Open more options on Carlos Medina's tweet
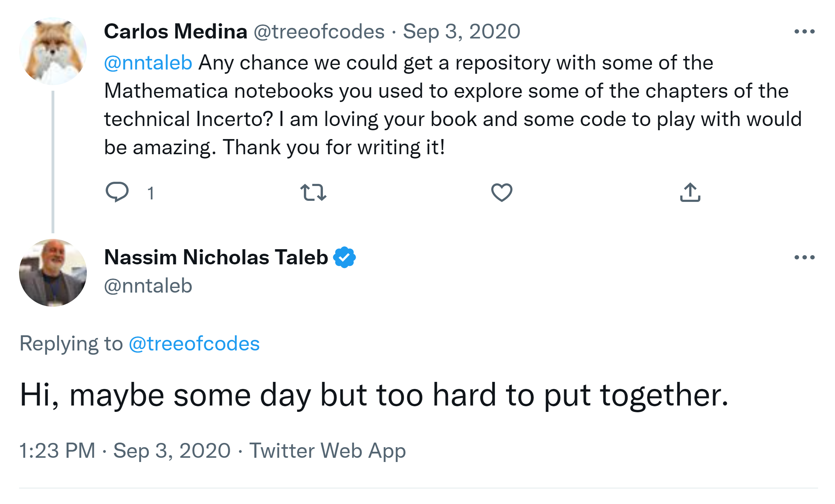Viewport: 835px width, 504px height. [804, 32]
